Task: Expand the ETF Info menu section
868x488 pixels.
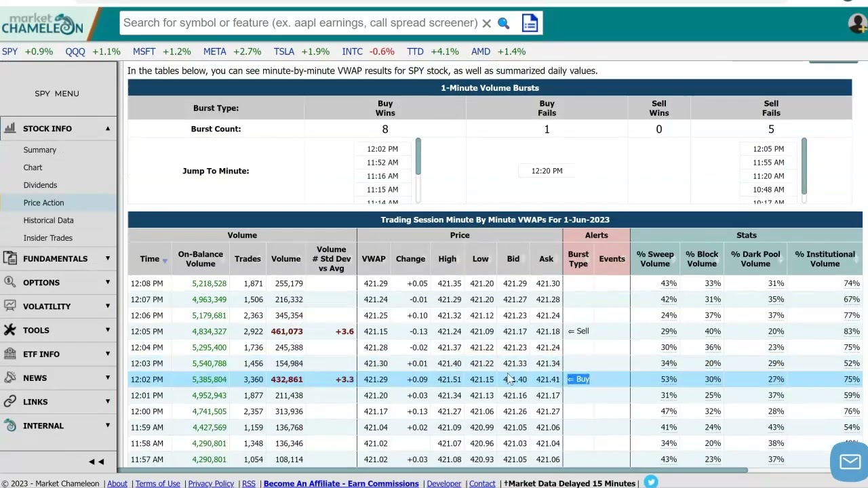Action: [107, 354]
